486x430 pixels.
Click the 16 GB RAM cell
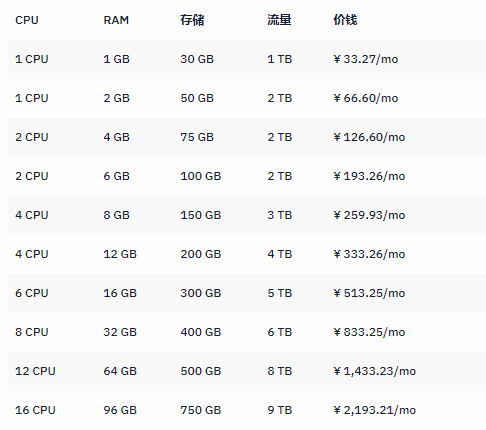120,293
